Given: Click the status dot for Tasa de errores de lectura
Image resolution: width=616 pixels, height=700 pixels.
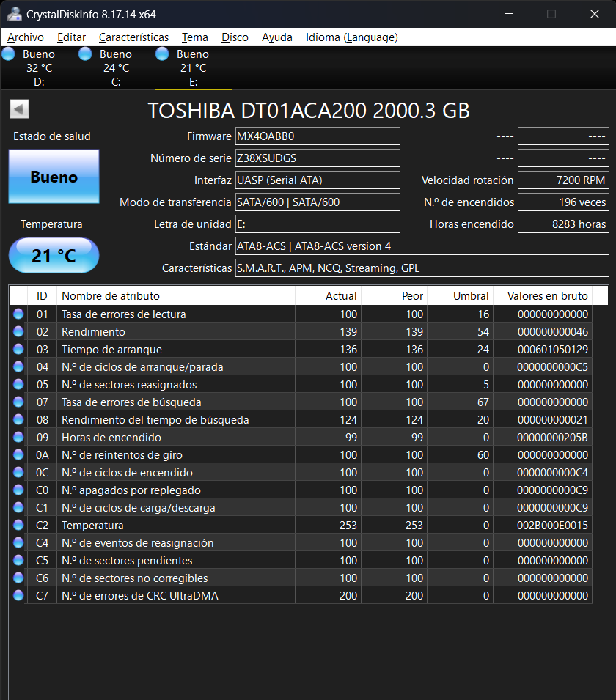Looking at the screenshot, I should coord(17,314).
